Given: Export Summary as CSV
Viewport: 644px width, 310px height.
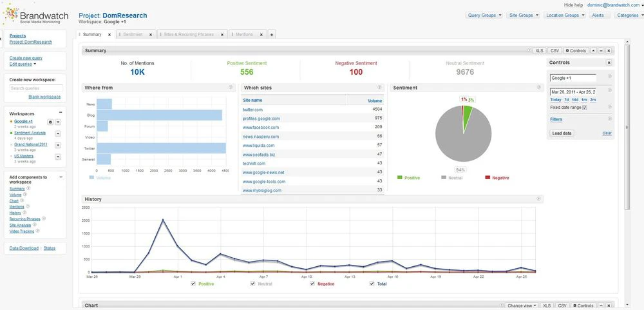Looking at the screenshot, I should tap(555, 50).
